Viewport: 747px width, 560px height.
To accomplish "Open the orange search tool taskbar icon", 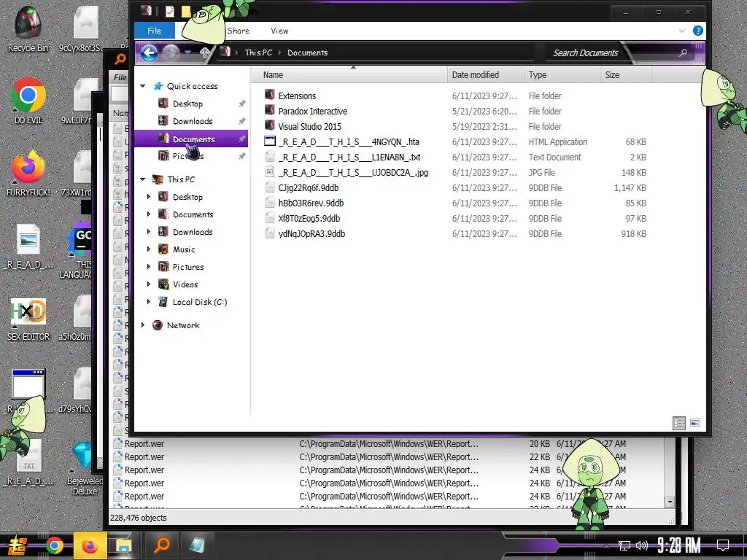I will [161, 545].
